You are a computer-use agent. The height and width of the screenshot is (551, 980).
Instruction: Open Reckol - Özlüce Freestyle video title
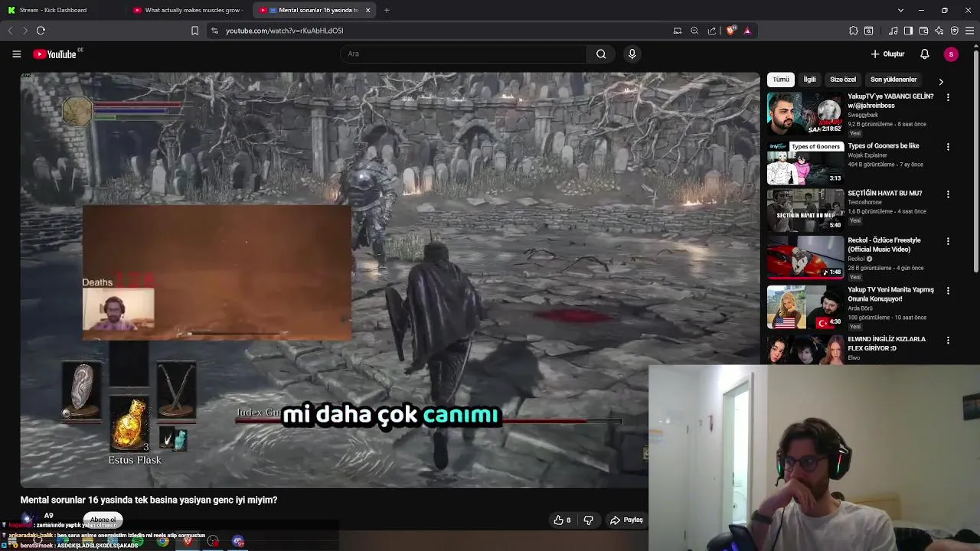pos(884,245)
